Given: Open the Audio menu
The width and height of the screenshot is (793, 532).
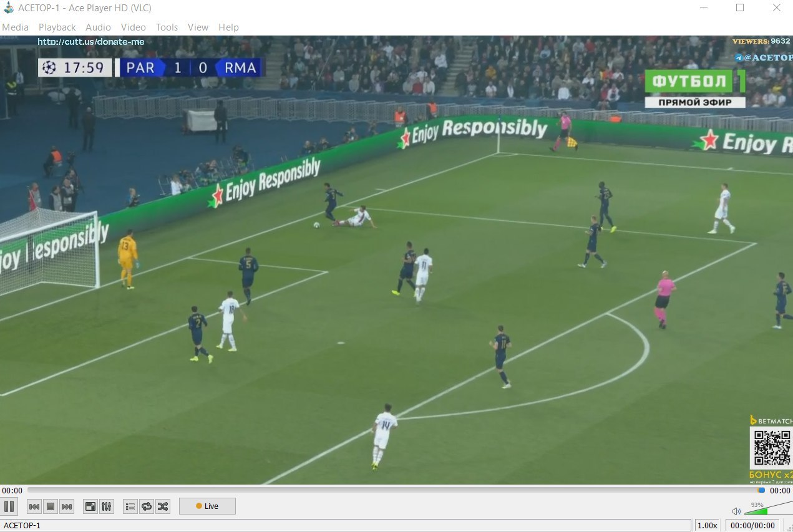Looking at the screenshot, I should click(98, 27).
